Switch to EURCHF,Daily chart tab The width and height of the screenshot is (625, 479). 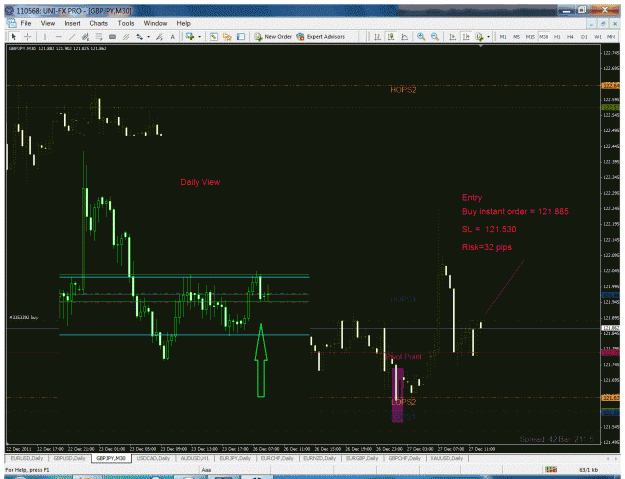(x=277, y=458)
